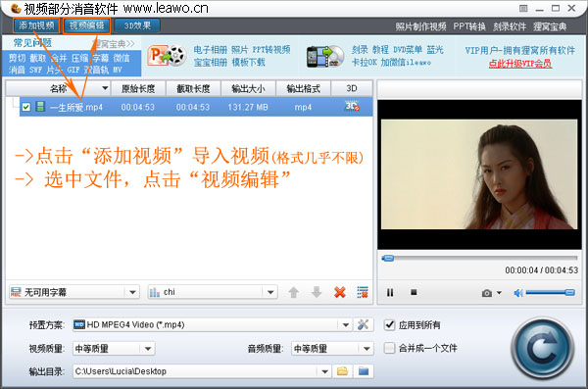Open the chi audio track dropdown
This screenshot has width=588, height=389.
[x=213, y=292]
